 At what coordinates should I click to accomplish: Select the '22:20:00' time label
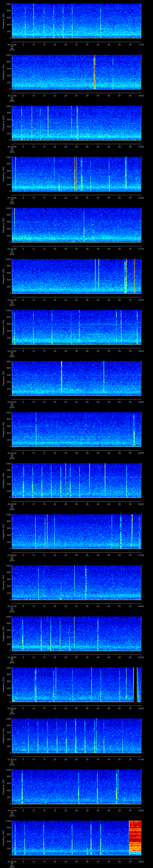click(x=12, y=249)
